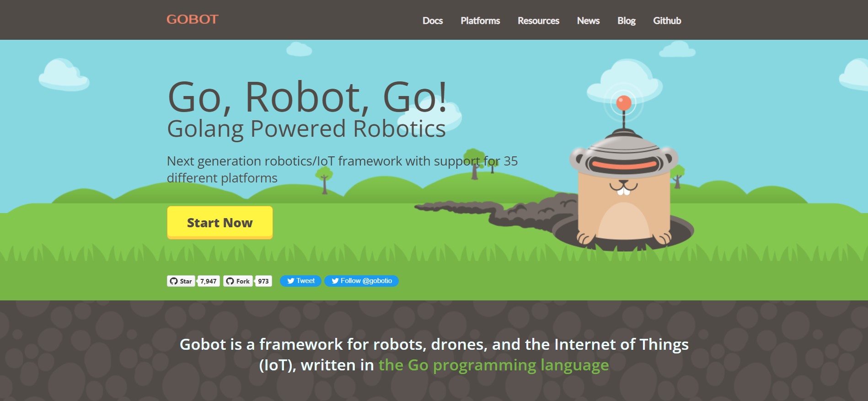Visit the Blog link
The width and height of the screenshot is (868, 401).
point(626,21)
